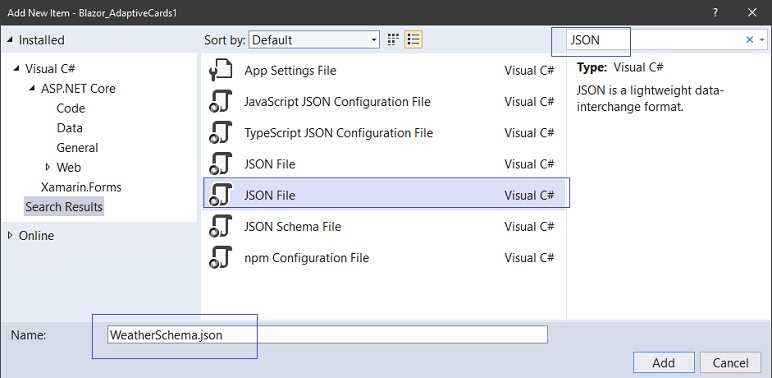Expand the search box dropdown arrow
The image size is (772, 378).
click(762, 40)
